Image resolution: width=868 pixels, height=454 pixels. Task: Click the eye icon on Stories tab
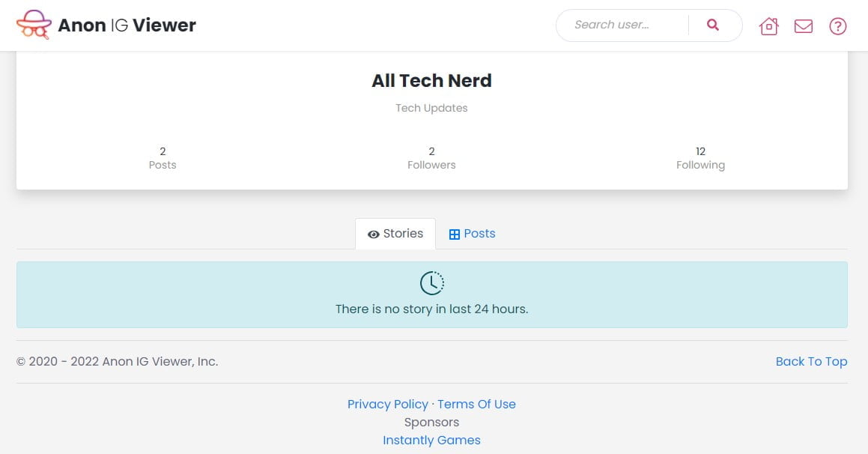click(x=373, y=234)
